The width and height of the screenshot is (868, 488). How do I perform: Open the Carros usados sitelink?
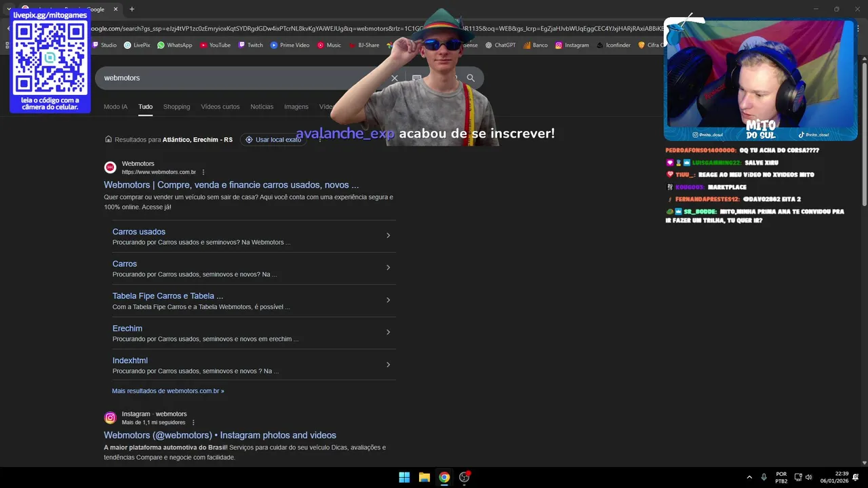coord(139,232)
